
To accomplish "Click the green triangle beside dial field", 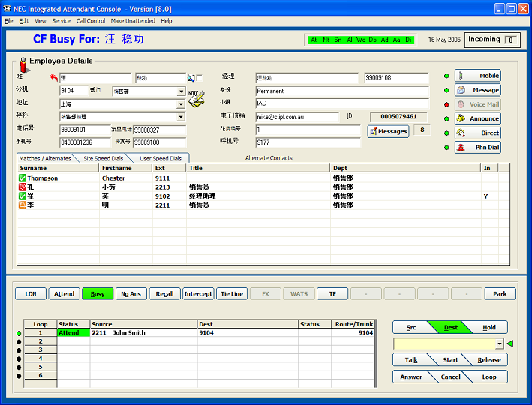I will coord(510,343).
